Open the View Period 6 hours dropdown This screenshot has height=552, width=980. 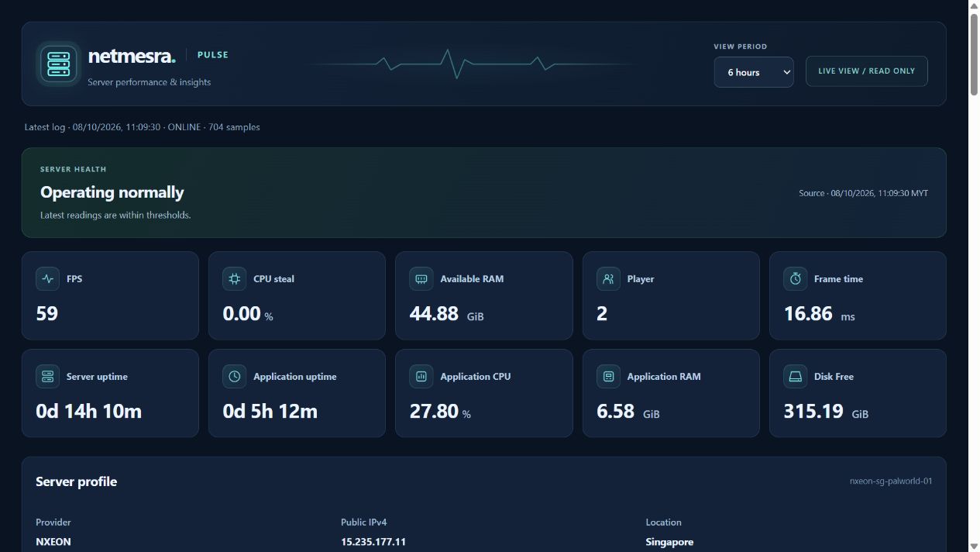click(x=754, y=72)
